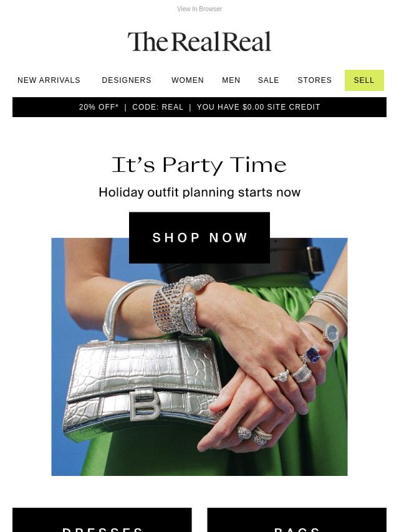Open the View In Browser link
The image size is (399, 532).
pos(199,9)
